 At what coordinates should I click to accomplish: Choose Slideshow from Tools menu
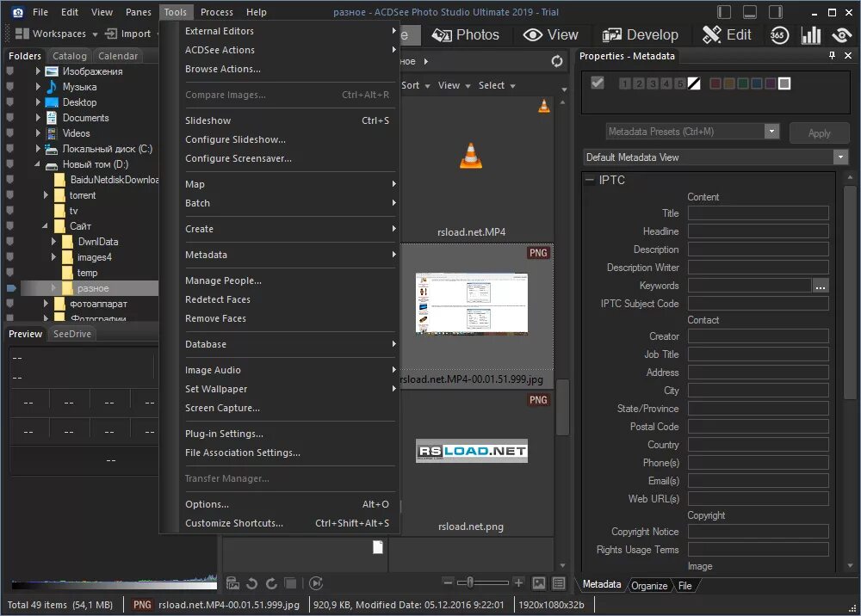coord(288,120)
